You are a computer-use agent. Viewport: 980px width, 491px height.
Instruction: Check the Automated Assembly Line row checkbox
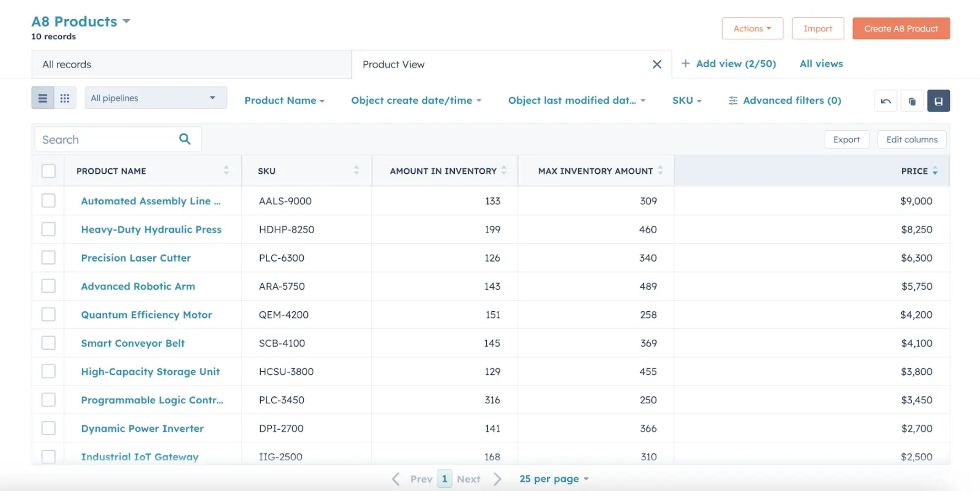click(48, 201)
